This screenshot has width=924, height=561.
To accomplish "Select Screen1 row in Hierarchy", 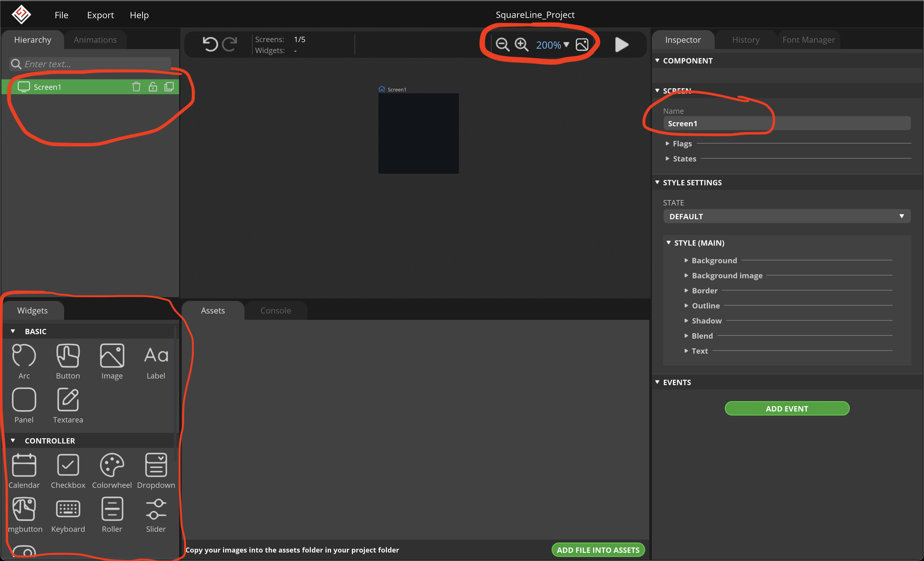I will click(x=90, y=87).
